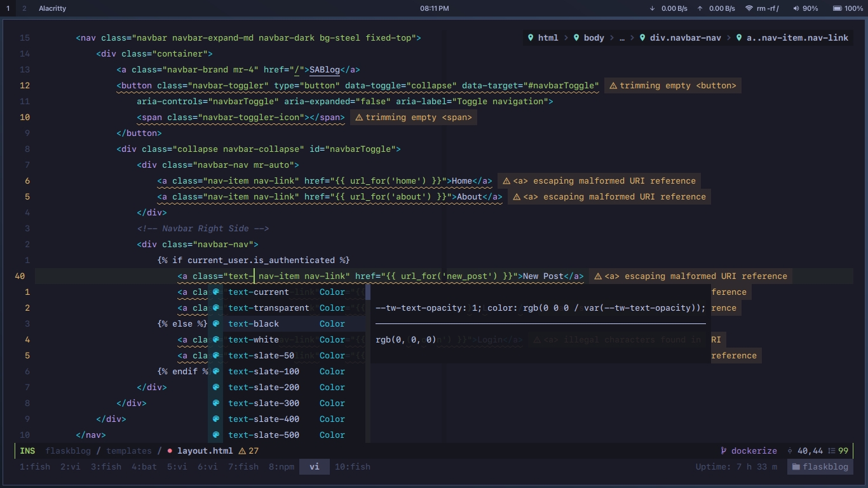Click palette icon beside text-slate-500

pyautogui.click(x=216, y=435)
